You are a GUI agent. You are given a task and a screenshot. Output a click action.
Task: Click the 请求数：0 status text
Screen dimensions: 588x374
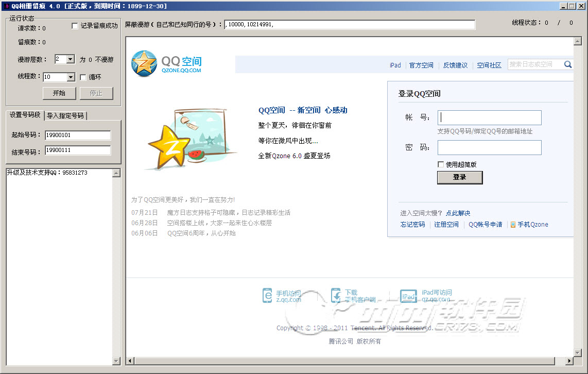(x=32, y=28)
